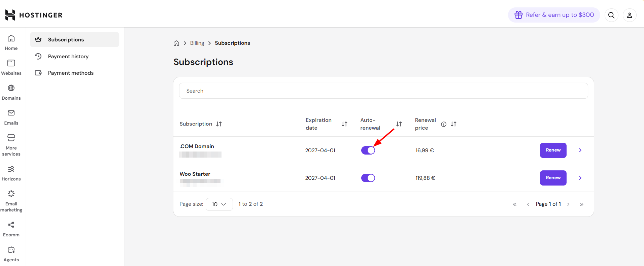Expand the .COM Domain row chevron
Screen dimensions: 644x266
point(580,150)
